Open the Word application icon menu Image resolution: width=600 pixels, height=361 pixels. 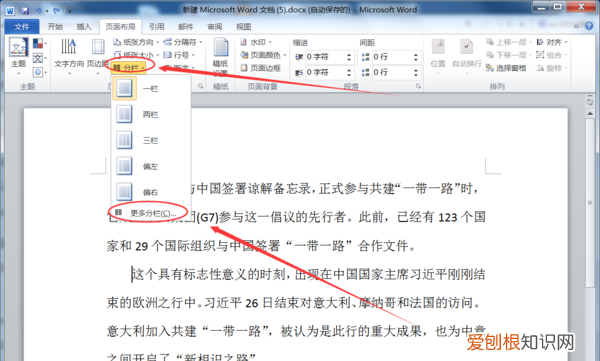(x=10, y=11)
